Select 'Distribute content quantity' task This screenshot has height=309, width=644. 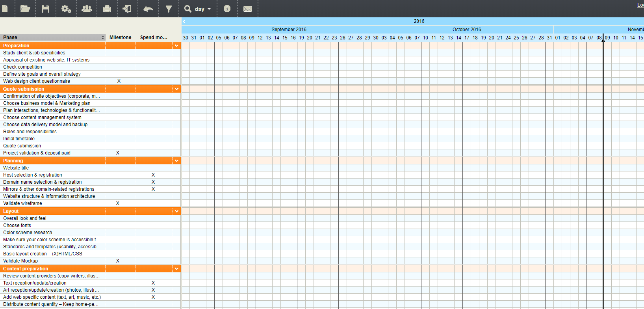coord(51,304)
